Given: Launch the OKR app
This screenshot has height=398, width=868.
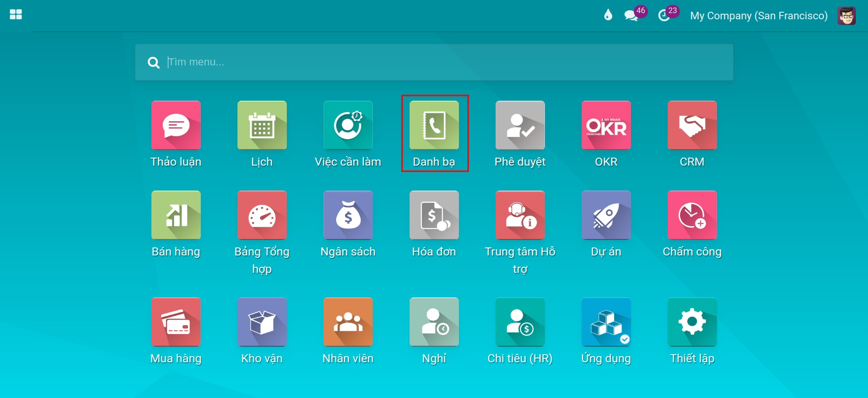Looking at the screenshot, I should click(606, 125).
